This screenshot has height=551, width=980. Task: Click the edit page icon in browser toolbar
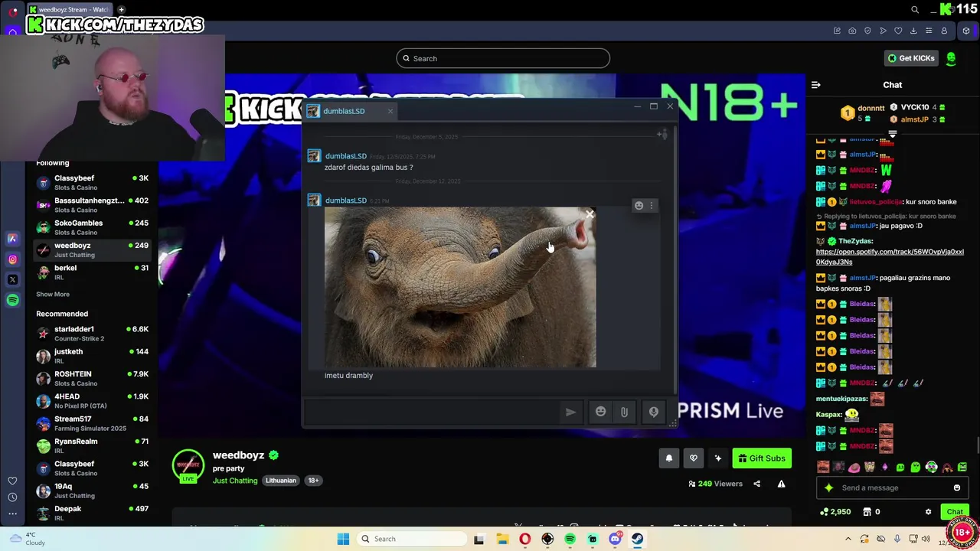click(837, 31)
